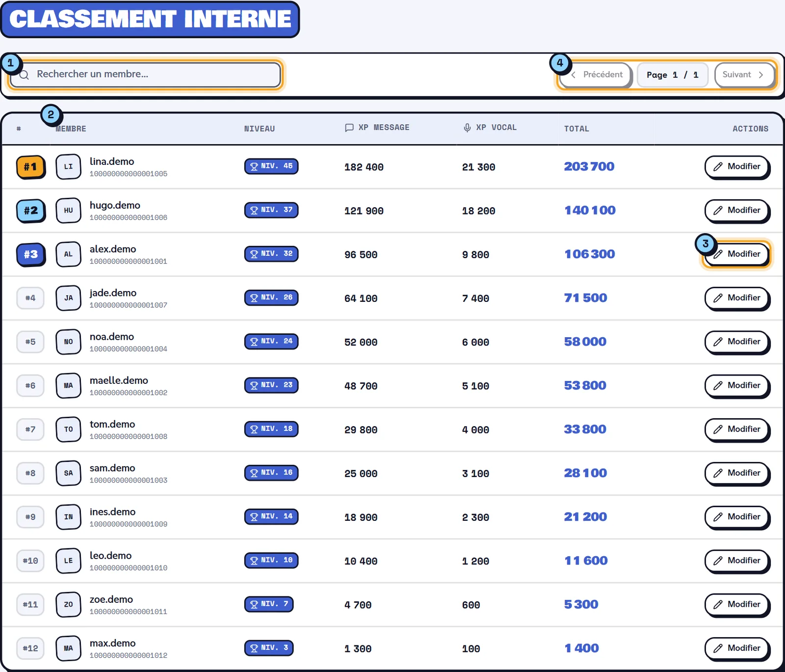Click the NIV. 45 level badge

(271, 166)
